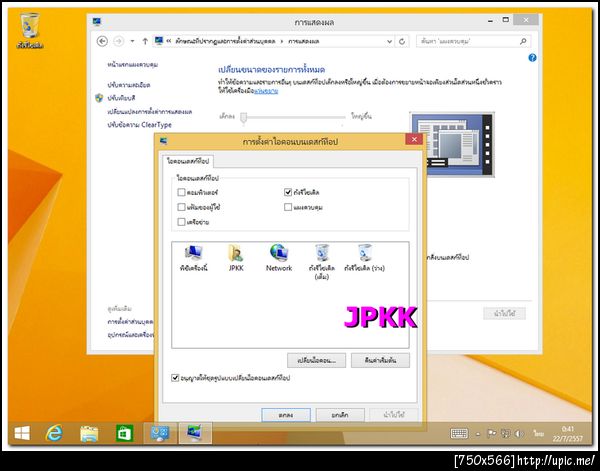
Task: Show hidden tray icons arrow
Action: tap(478, 434)
